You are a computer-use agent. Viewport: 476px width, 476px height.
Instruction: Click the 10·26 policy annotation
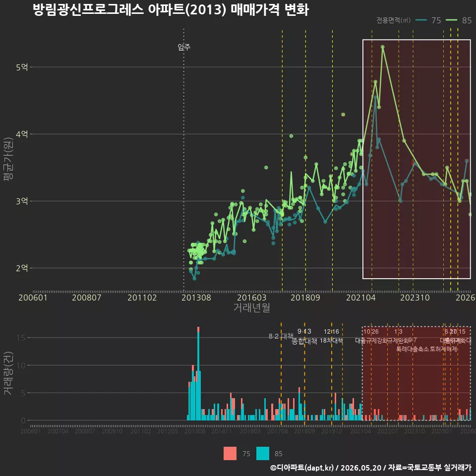pos(371,331)
